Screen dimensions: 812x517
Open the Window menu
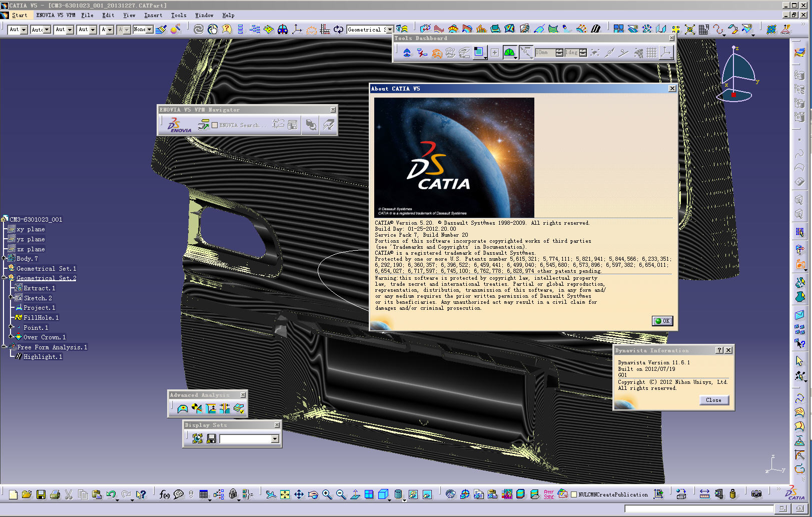pyautogui.click(x=204, y=16)
